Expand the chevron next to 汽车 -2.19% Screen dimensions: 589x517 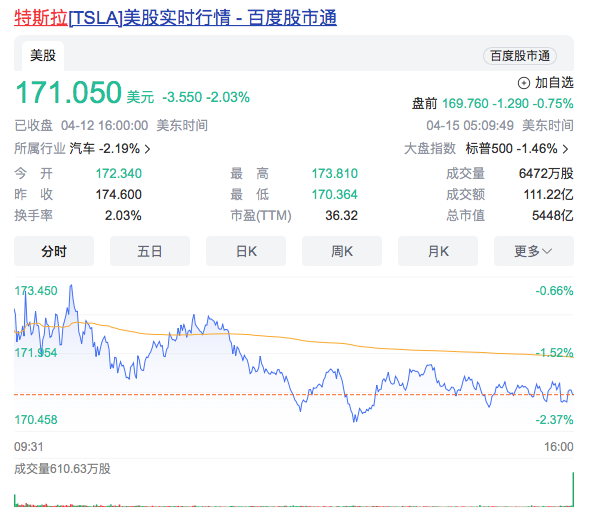[x=148, y=149]
